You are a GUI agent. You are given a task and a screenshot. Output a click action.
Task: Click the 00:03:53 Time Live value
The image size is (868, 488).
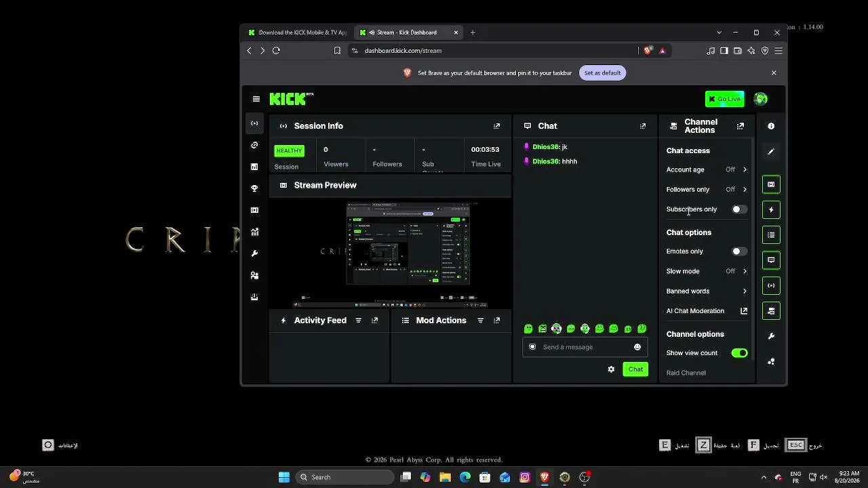[x=486, y=150]
